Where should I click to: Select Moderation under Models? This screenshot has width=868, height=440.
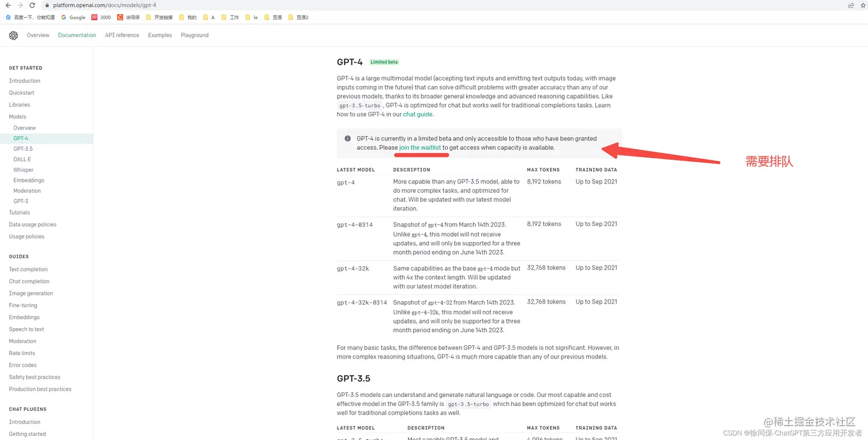click(x=27, y=190)
